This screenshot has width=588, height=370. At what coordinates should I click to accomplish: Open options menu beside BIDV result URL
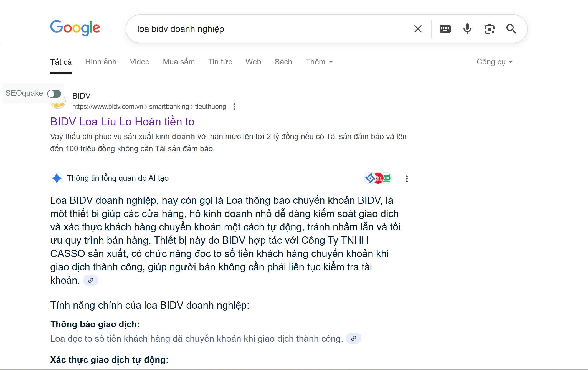234,107
